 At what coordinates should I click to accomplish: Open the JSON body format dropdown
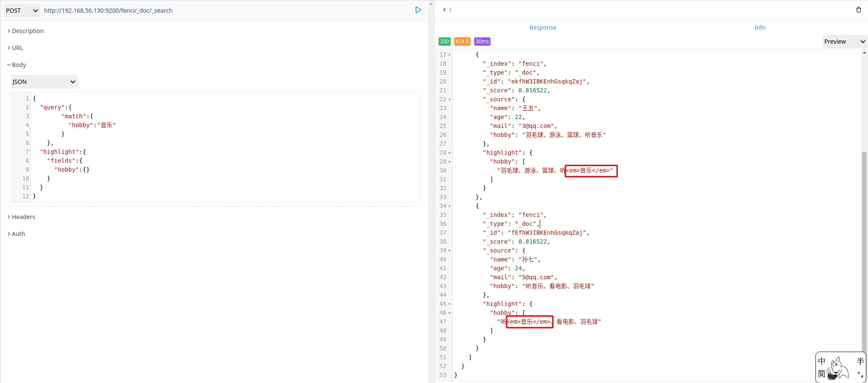coord(44,81)
